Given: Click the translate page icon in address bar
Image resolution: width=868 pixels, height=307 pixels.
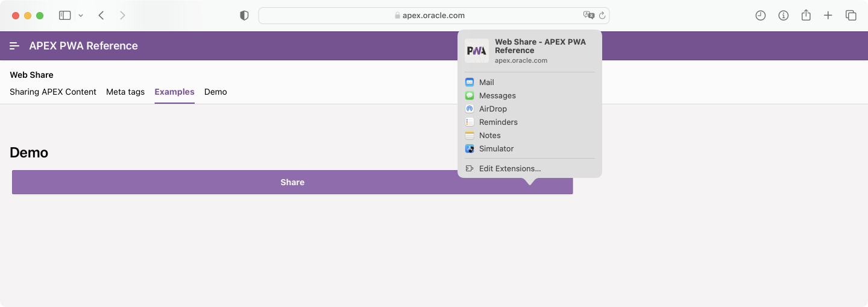Looking at the screenshot, I should click(x=588, y=16).
